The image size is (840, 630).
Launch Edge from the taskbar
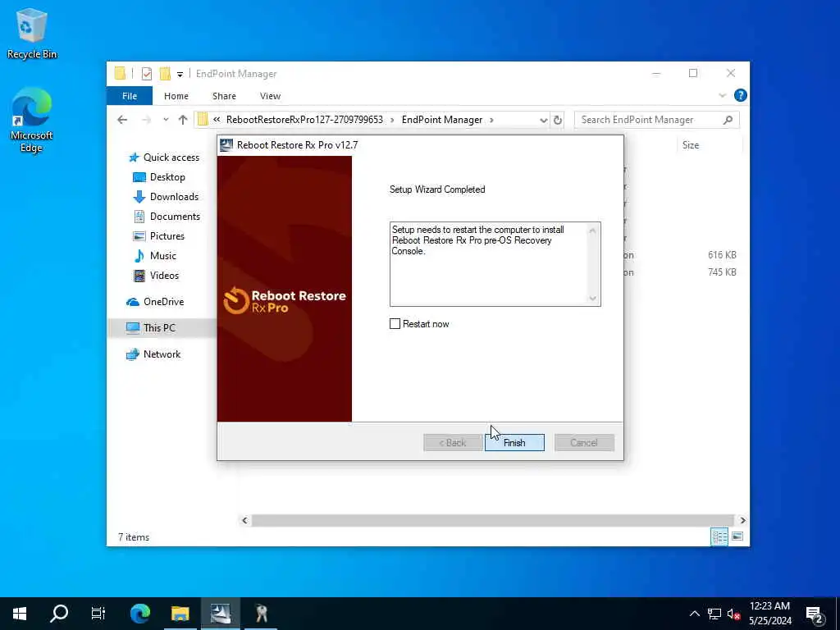click(140, 614)
